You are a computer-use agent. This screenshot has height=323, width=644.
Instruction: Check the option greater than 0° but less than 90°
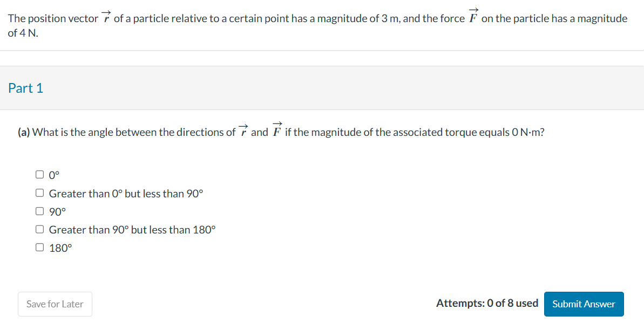[39, 192]
